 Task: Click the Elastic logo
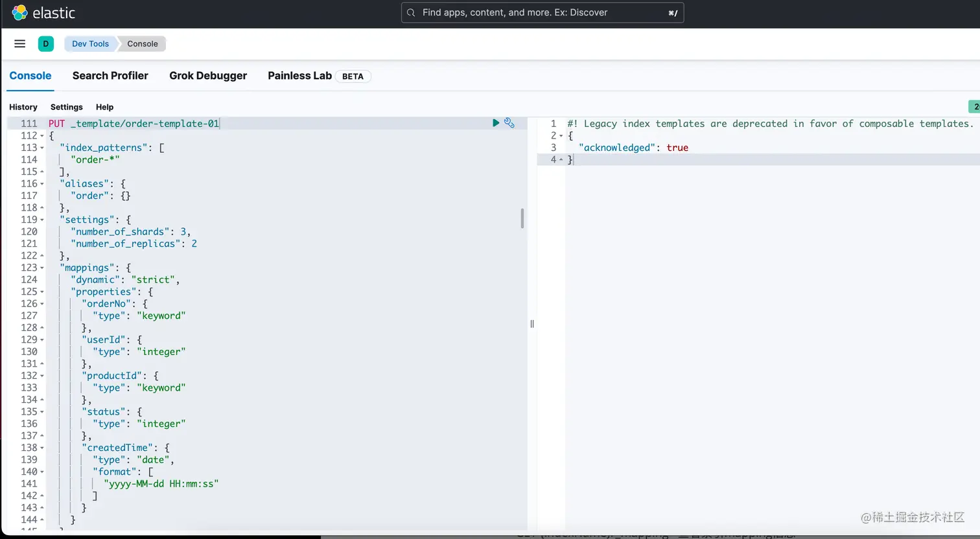click(43, 13)
